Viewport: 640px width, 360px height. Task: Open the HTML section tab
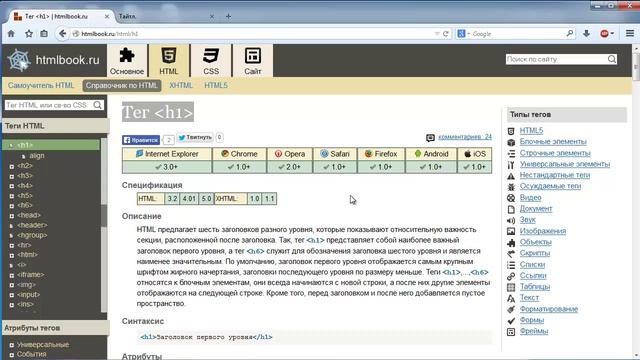169,60
